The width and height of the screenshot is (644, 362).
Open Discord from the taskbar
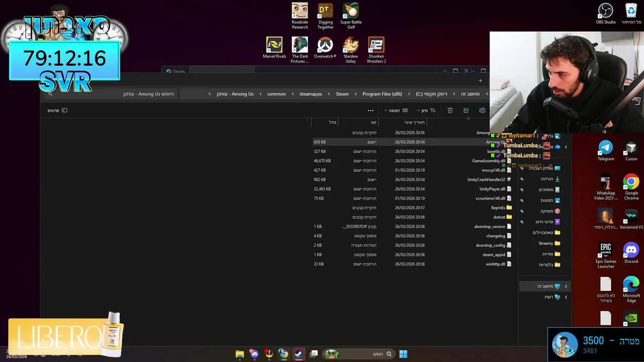click(x=254, y=354)
